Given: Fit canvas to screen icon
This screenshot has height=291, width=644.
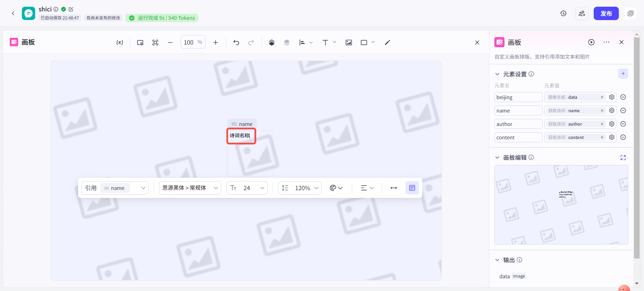Looking at the screenshot, I should (x=155, y=43).
